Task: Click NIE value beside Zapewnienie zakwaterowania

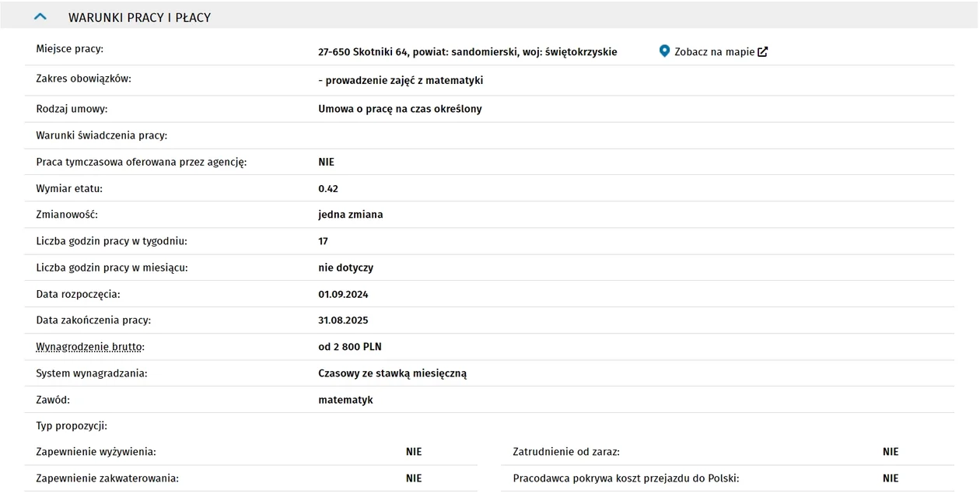Action: [414, 478]
